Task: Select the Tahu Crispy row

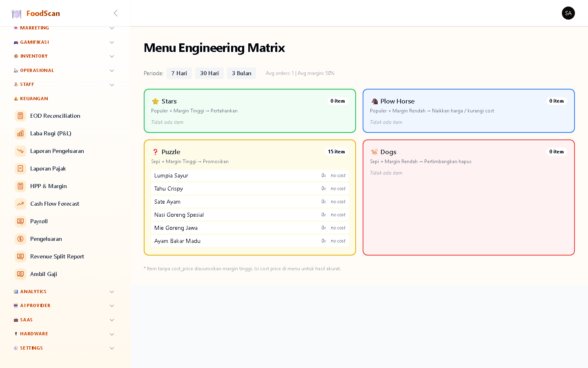Action: [250, 188]
